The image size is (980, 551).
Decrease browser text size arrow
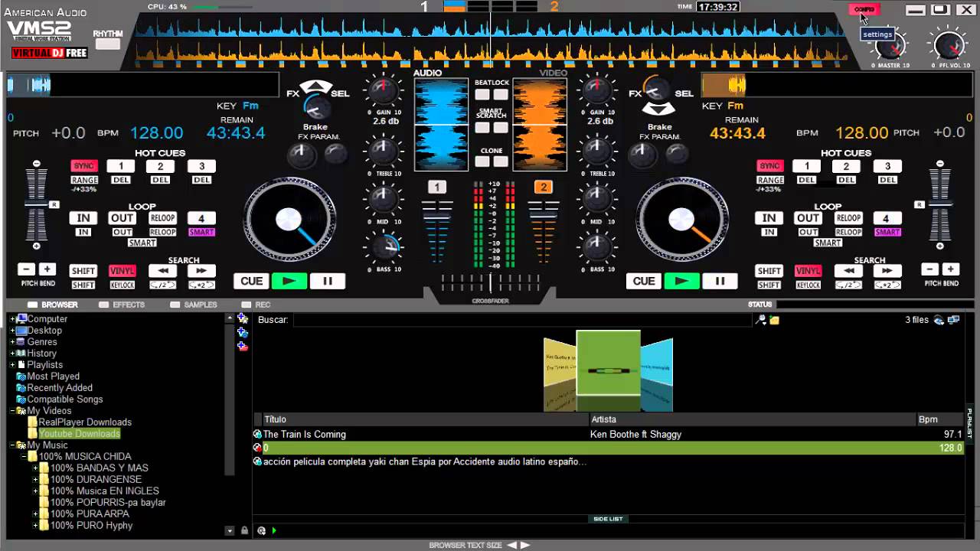512,546
